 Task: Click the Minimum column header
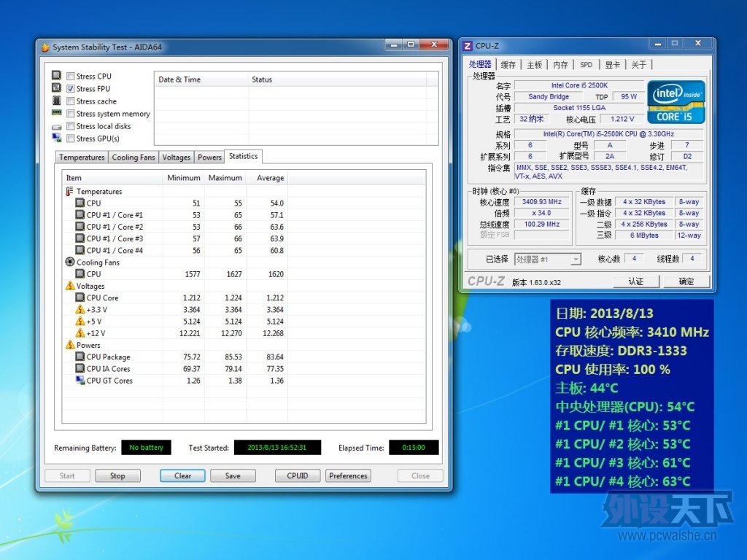click(184, 178)
